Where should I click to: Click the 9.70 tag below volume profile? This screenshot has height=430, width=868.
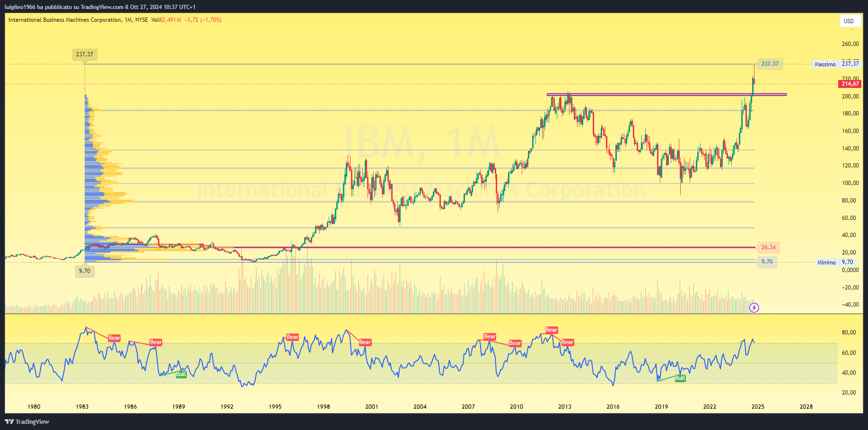click(x=84, y=271)
